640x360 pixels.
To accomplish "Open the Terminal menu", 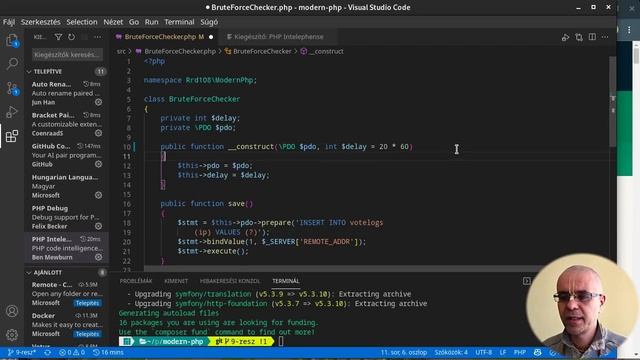I will point(179,22).
